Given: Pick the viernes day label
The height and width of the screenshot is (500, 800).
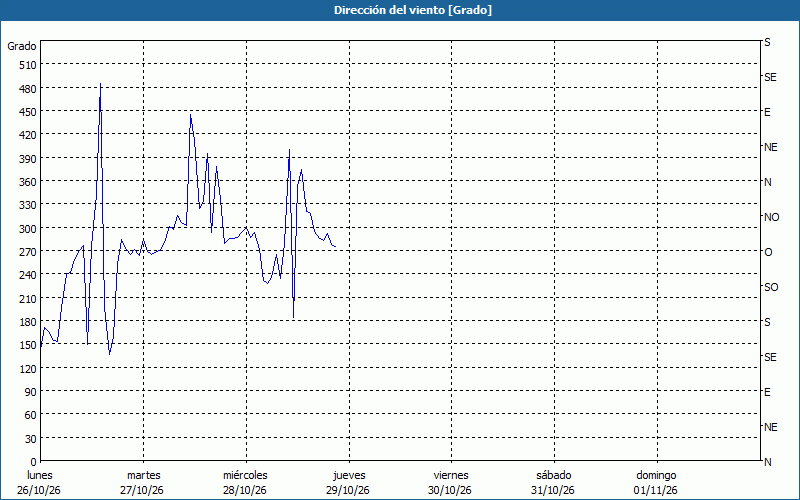Looking at the screenshot, I should click(x=451, y=475).
